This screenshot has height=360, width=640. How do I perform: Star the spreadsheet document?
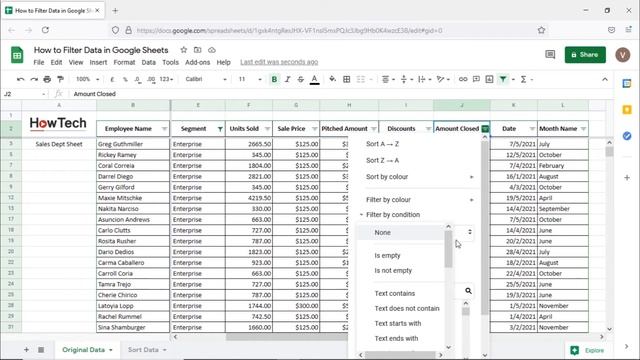(184, 50)
